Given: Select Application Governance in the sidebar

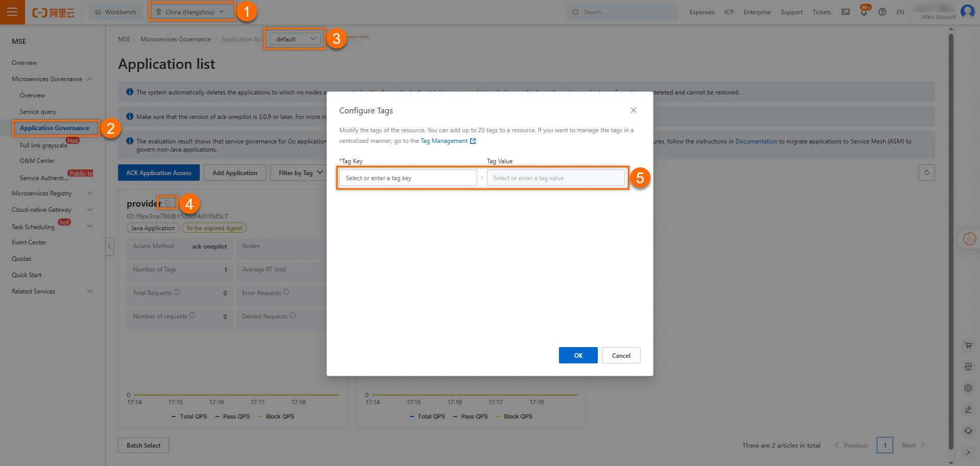Looking at the screenshot, I should 55,128.
